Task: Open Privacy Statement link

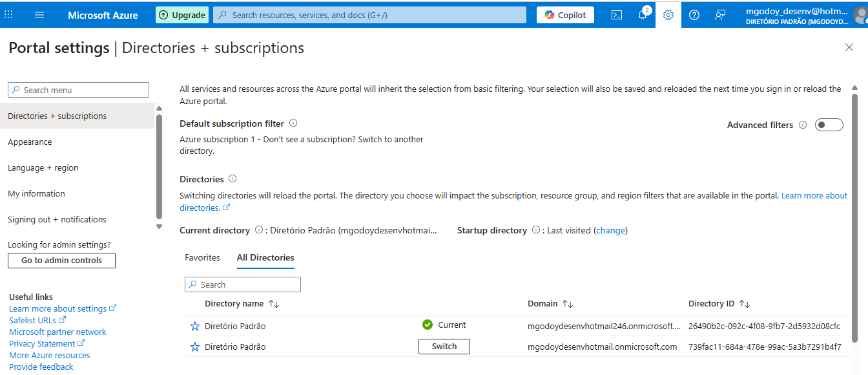Action: pos(47,344)
